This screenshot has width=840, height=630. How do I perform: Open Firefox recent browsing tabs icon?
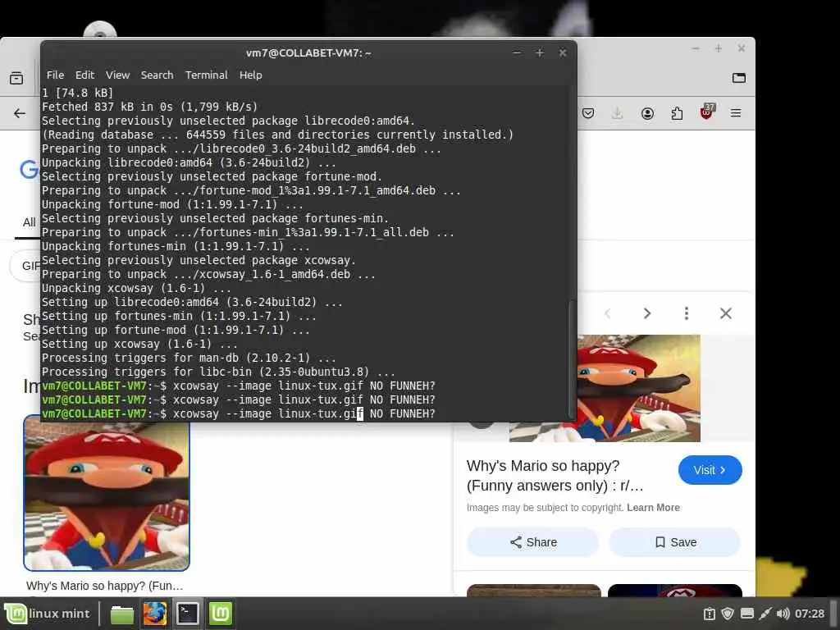coord(16,78)
